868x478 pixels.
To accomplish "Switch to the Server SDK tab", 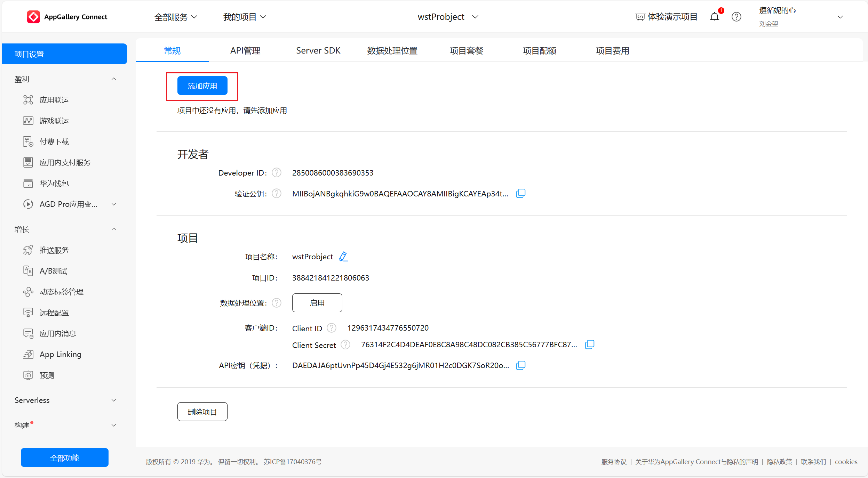I will (318, 51).
